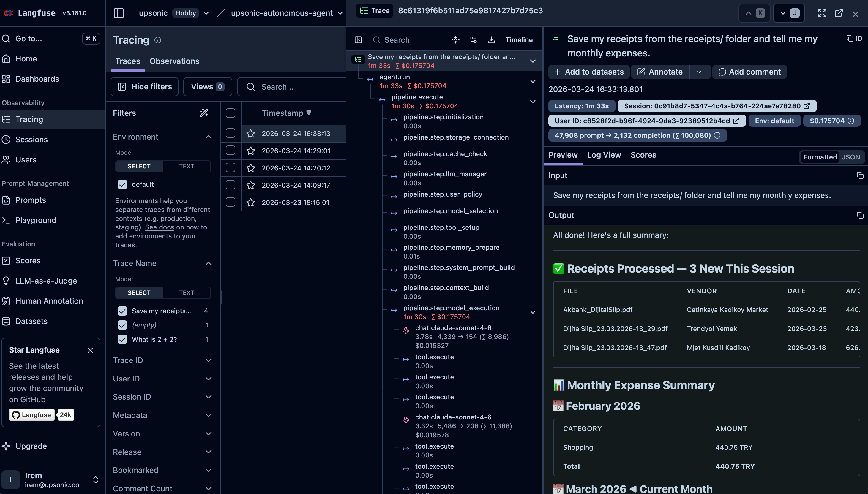Toggle the 'What is 2 + 2?' checkbox

pos(122,339)
